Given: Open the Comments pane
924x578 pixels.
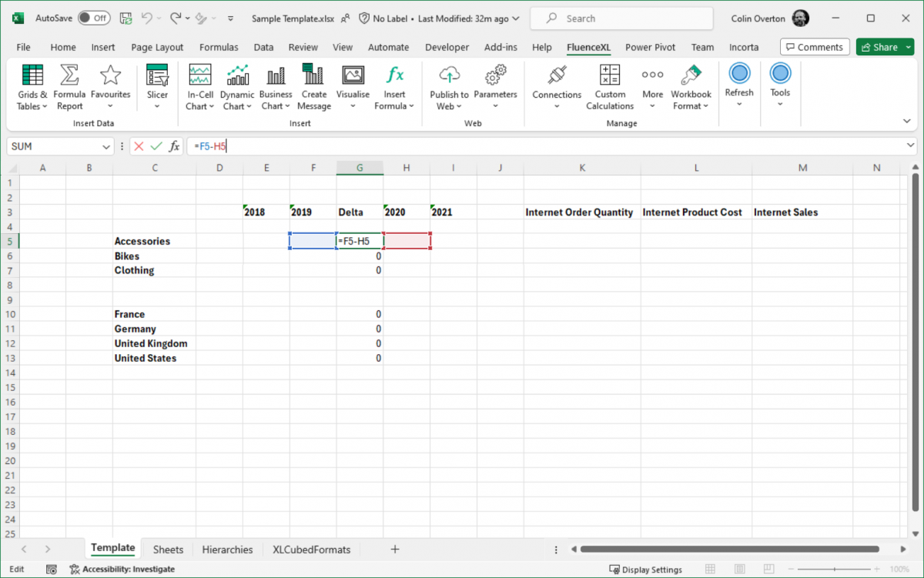Looking at the screenshot, I should (814, 47).
